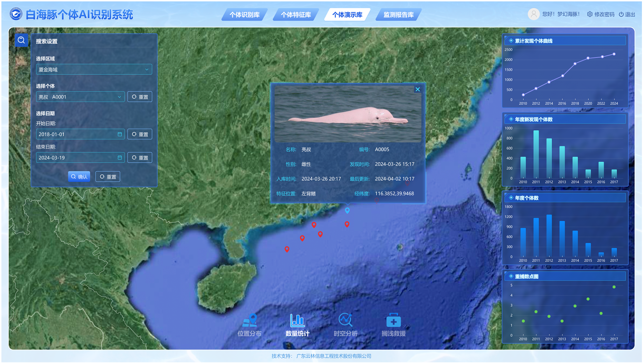The image size is (644, 363).
Task: Open the 时空分析 spatiotemporal analysis icon
Action: pyautogui.click(x=345, y=320)
